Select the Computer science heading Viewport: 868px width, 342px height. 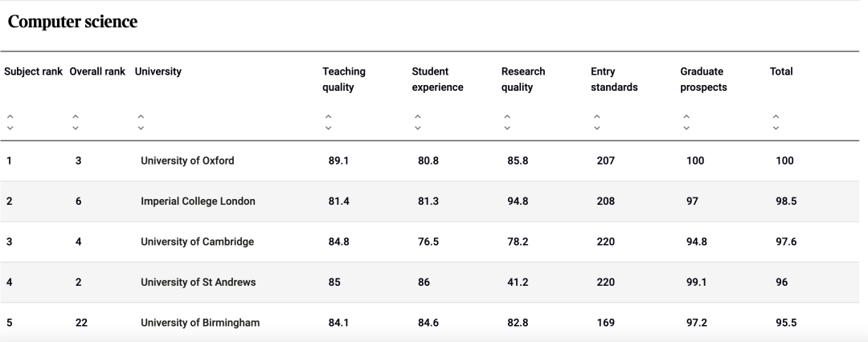[72, 22]
